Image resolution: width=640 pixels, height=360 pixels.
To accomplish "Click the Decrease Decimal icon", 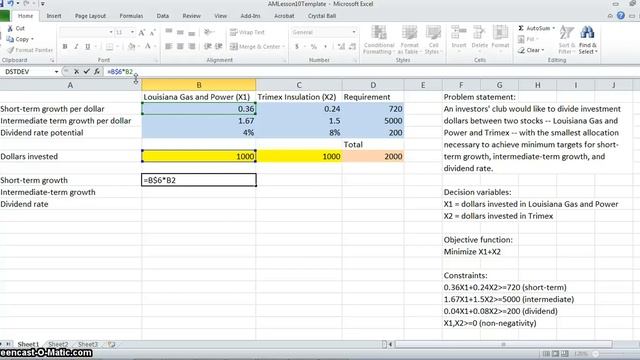I will (353, 47).
